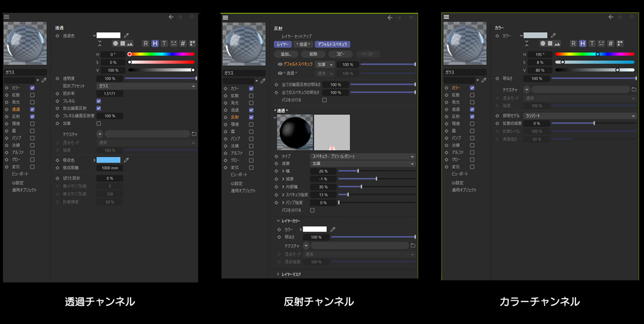Open hamburger menu in the 反射 panel
The height and width of the screenshot is (324, 644).
tap(225, 17)
